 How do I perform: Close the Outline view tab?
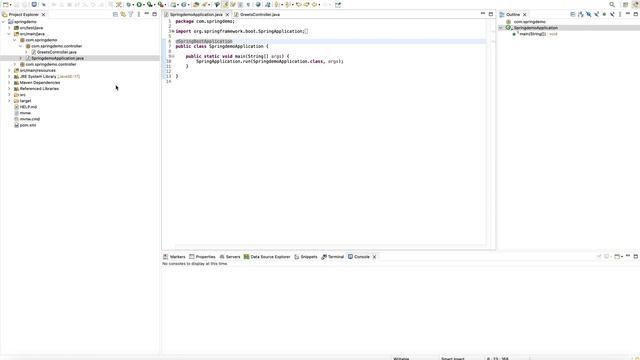tap(524, 14)
